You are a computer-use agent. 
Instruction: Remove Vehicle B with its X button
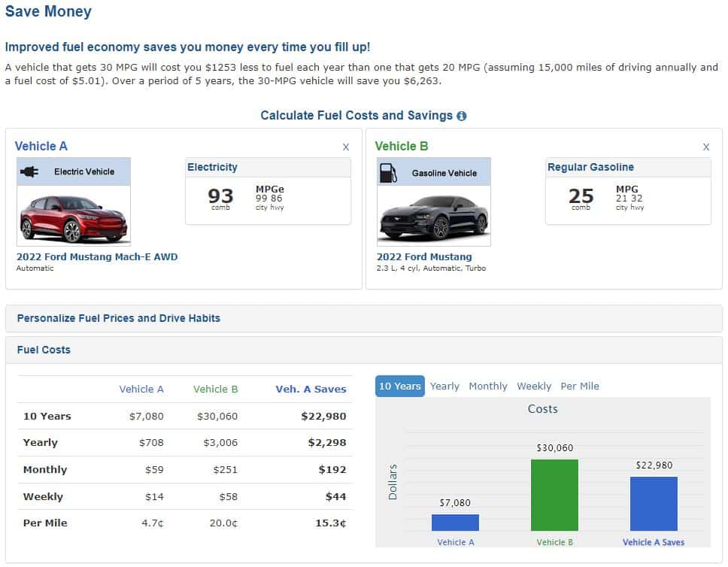705,147
